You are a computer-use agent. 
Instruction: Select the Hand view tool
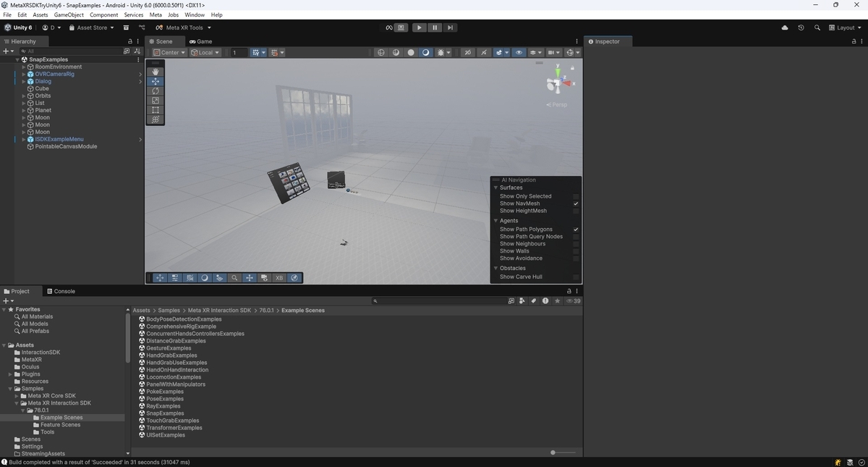click(156, 72)
